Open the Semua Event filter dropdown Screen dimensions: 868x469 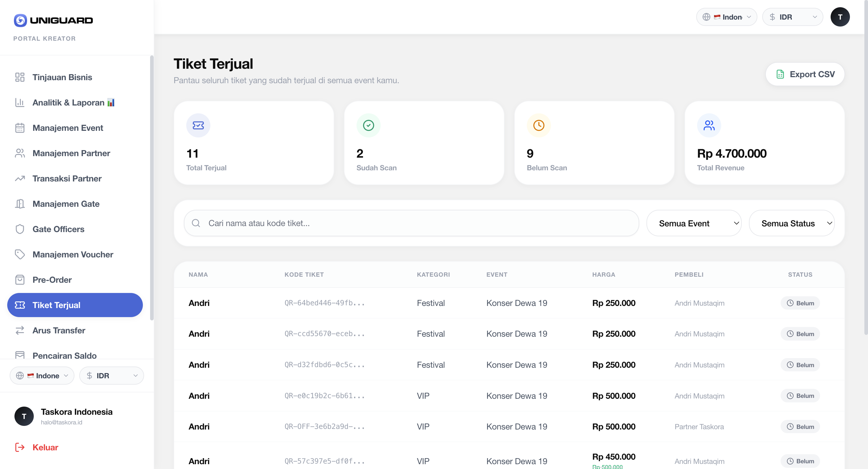(694, 223)
